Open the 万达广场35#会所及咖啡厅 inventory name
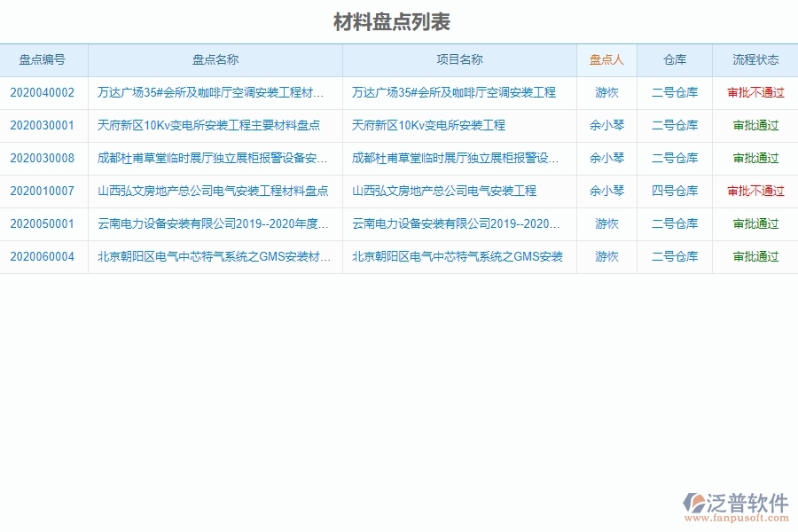The image size is (798, 532). pyautogui.click(x=214, y=92)
